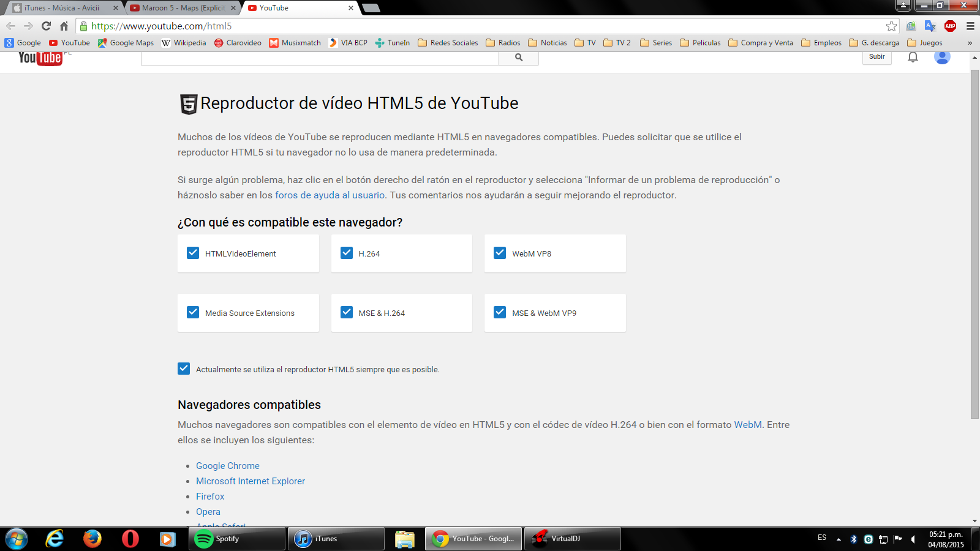Click the YouTube logo in the header

[x=40, y=58]
